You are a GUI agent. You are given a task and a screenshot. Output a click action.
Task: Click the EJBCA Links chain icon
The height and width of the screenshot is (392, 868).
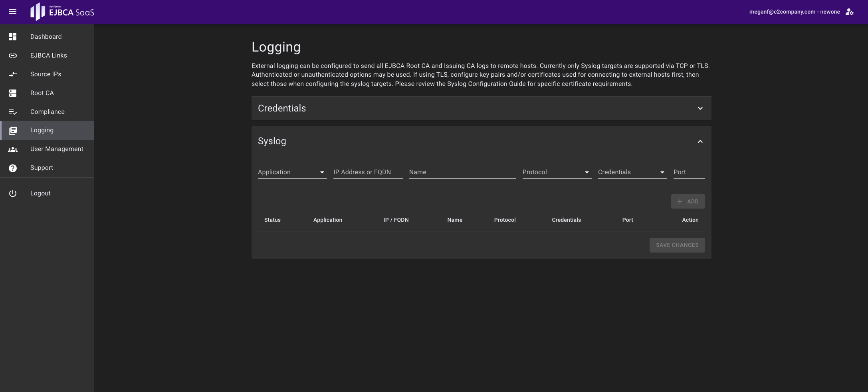tap(13, 56)
